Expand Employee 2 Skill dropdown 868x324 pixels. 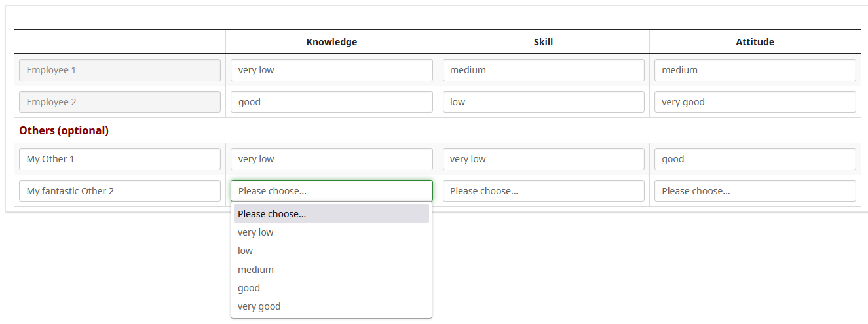(543, 102)
